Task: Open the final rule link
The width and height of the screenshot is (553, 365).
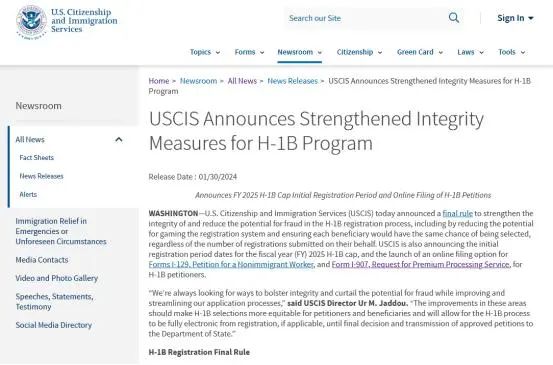Action: pyautogui.click(x=457, y=213)
